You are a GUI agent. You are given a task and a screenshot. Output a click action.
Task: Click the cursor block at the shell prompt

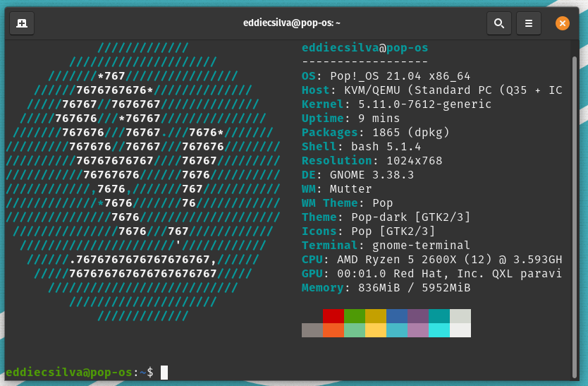164,372
